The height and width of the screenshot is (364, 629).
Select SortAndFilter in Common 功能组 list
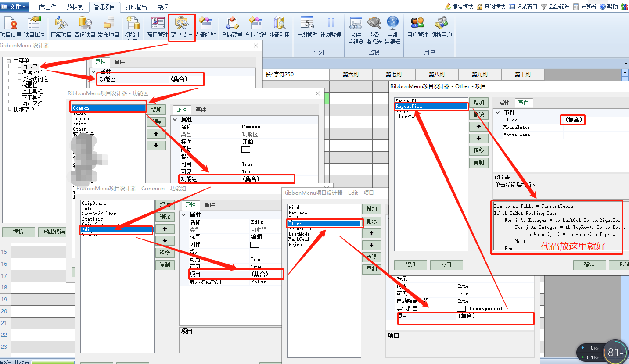tap(99, 214)
